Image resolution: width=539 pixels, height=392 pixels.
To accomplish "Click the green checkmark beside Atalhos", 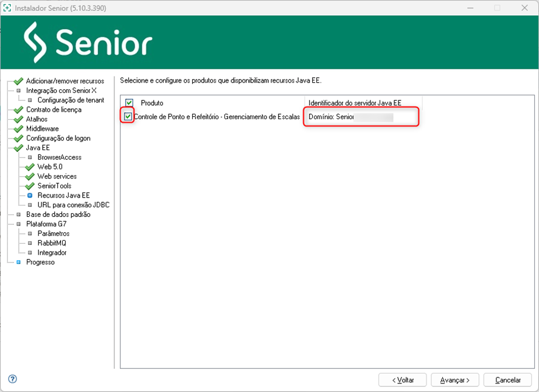I will (x=18, y=119).
